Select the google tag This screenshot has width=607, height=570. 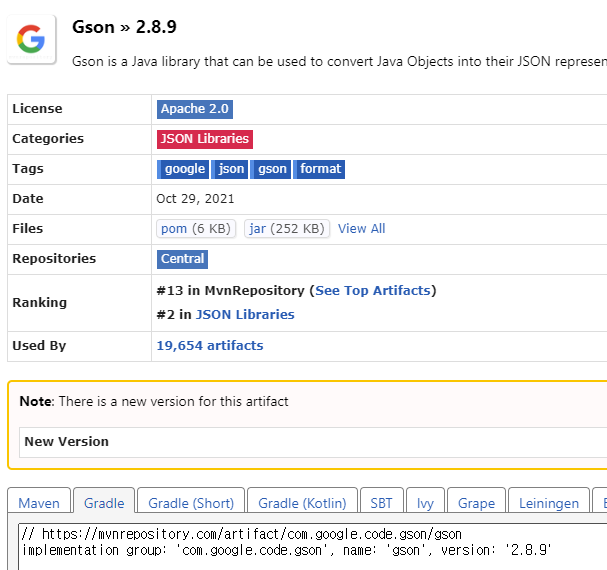(183, 169)
